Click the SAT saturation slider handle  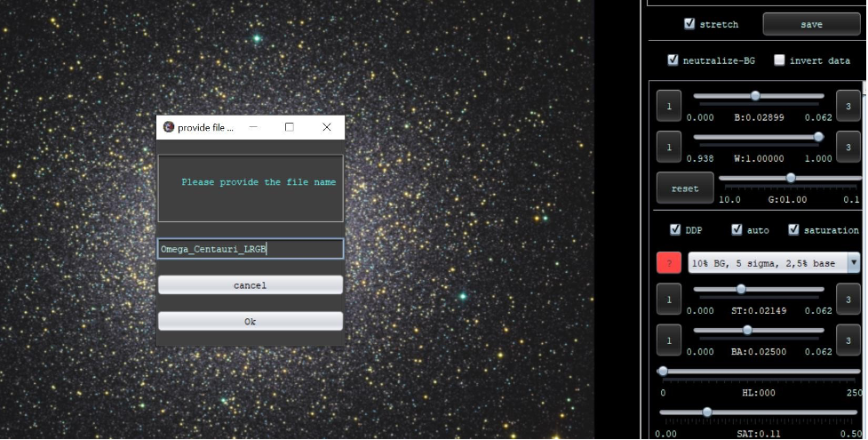(x=707, y=412)
